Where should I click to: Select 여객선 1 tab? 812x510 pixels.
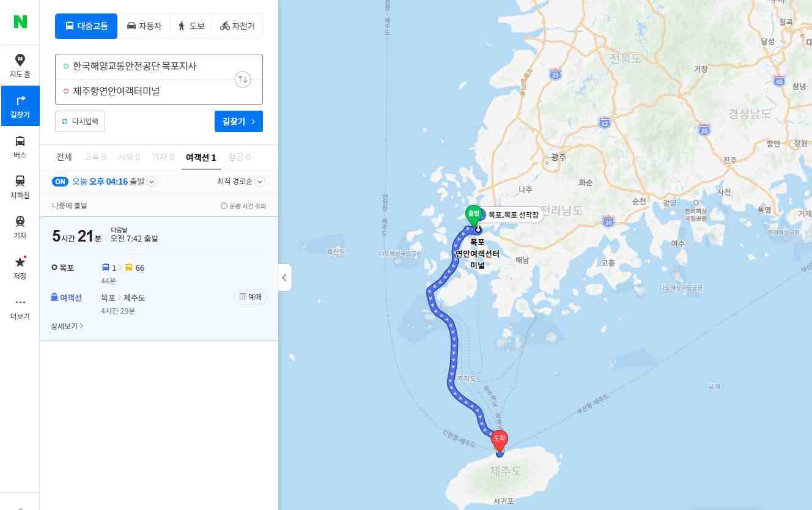201,157
